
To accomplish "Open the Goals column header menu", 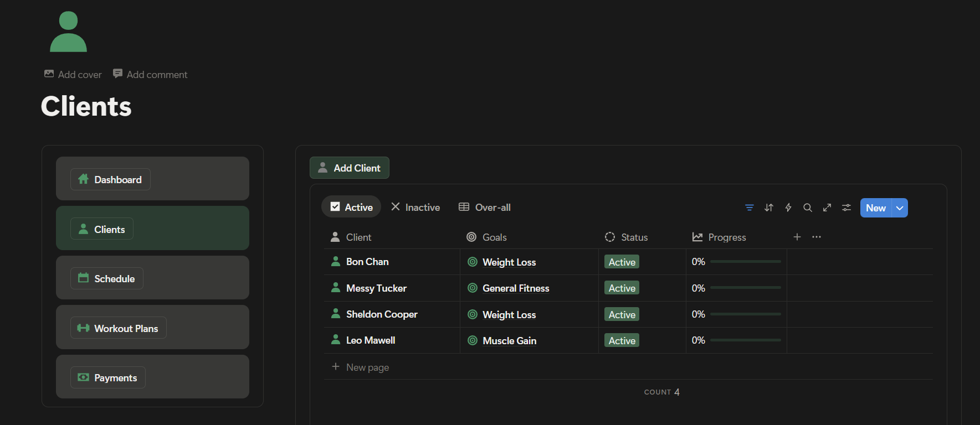I will [x=486, y=237].
